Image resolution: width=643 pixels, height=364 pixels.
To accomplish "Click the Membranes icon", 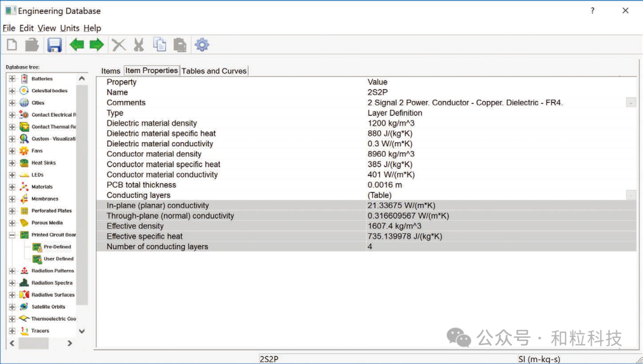I will [24, 199].
